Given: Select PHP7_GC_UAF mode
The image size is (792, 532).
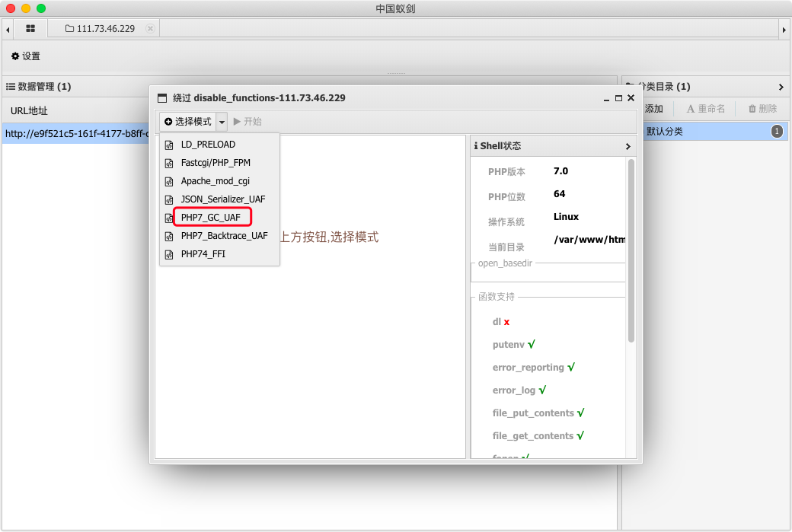Looking at the screenshot, I should (220, 217).
